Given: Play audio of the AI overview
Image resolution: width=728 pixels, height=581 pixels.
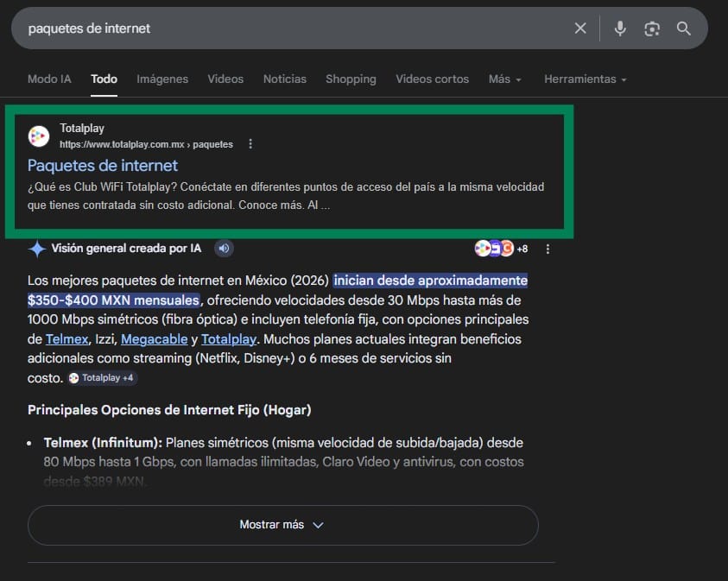Looking at the screenshot, I should tap(224, 249).
